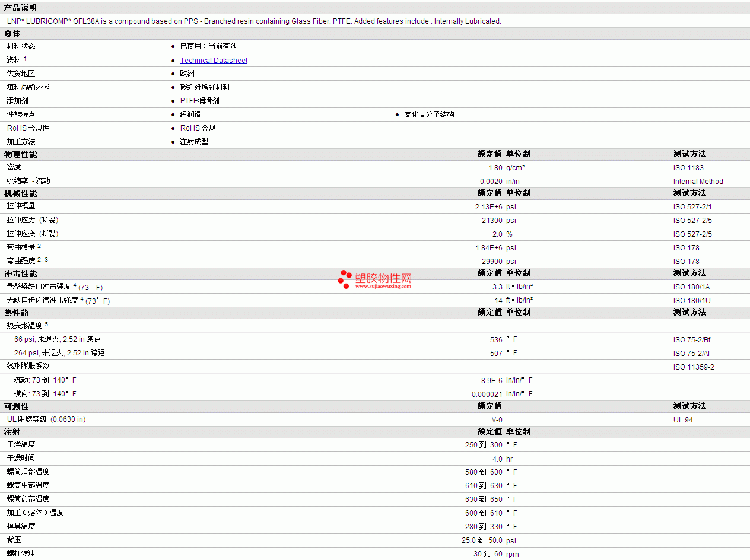Click the 经润滑 feature text

click(x=191, y=114)
